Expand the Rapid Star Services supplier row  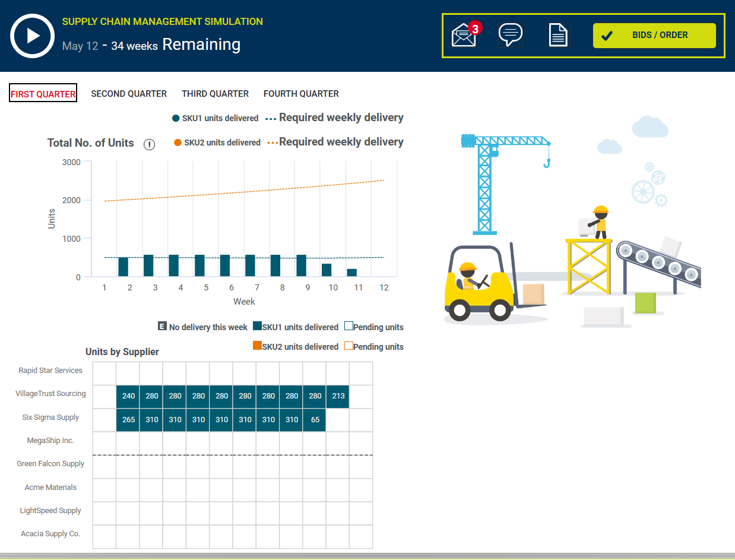coord(50,370)
